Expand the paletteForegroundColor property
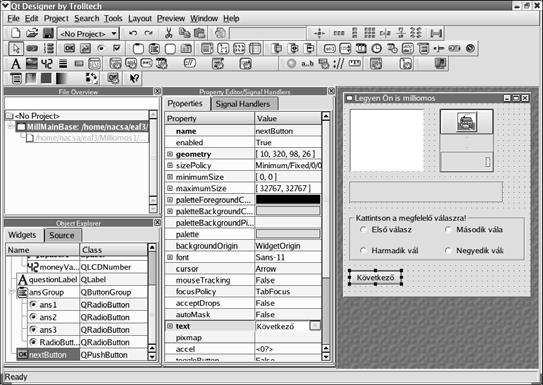 point(170,199)
